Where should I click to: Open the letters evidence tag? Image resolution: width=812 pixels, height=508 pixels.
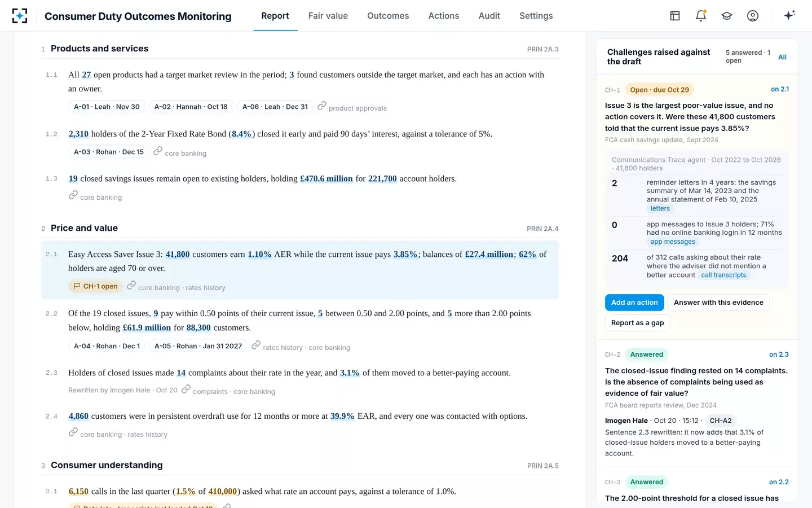pos(660,209)
